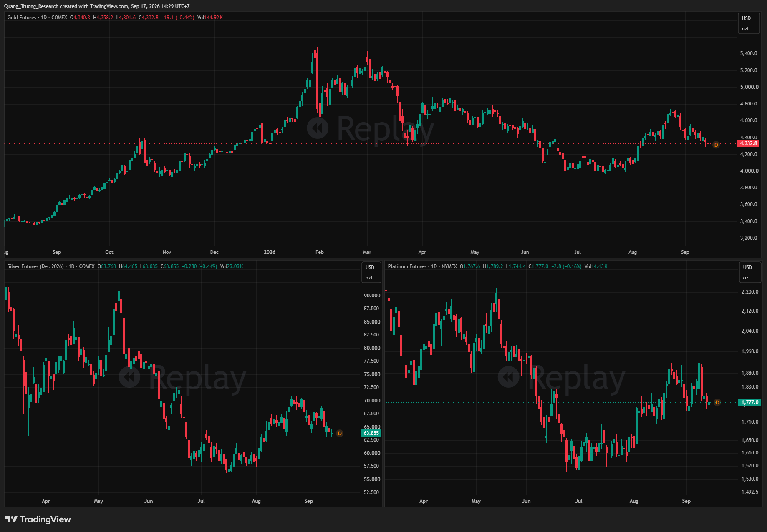This screenshot has width=767, height=532.
Task: Click the green 63.855 silver price label
Action: tap(371, 433)
